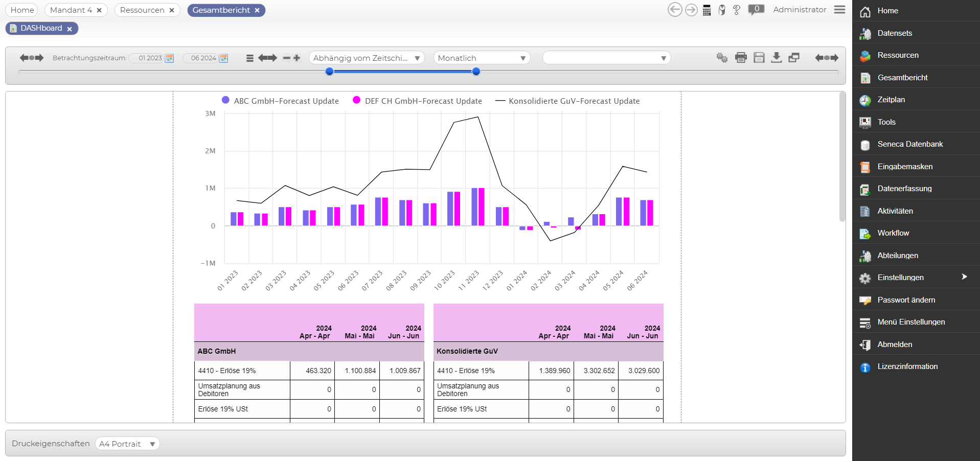Screen dimensions: 980x461
Task: Hide Konsolidierte GuV-Forecast Update line series
Action: pos(567,101)
